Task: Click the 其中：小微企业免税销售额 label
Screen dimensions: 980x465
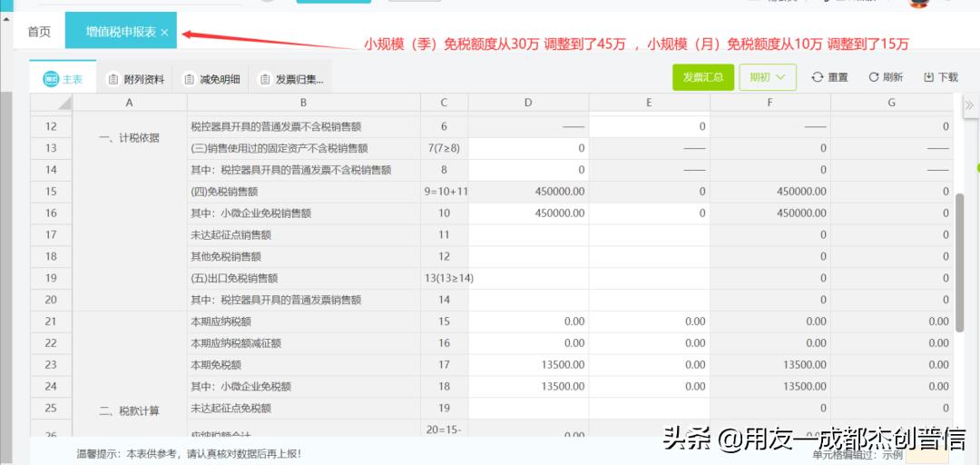Action: coord(251,213)
